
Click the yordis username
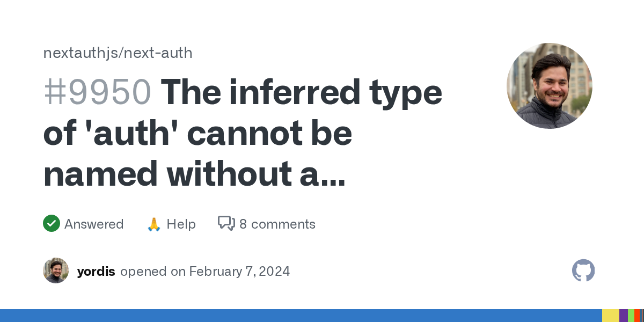point(96,271)
